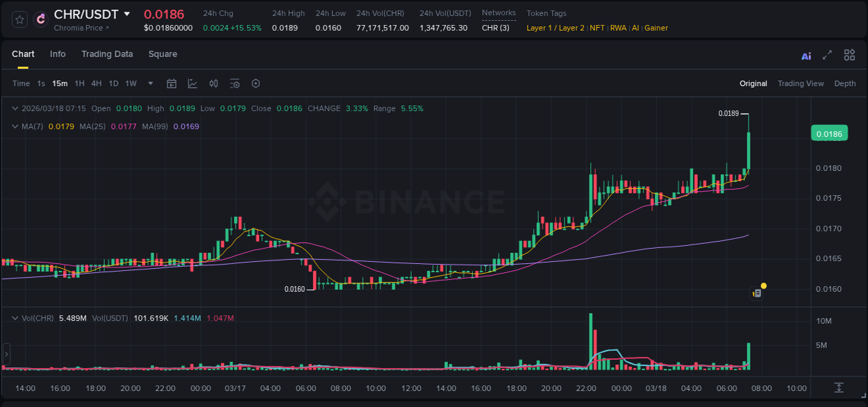Viewport: 868px width, 407px height.
Task: Open the chart settings hexagon icon
Action: pyautogui.click(x=256, y=83)
